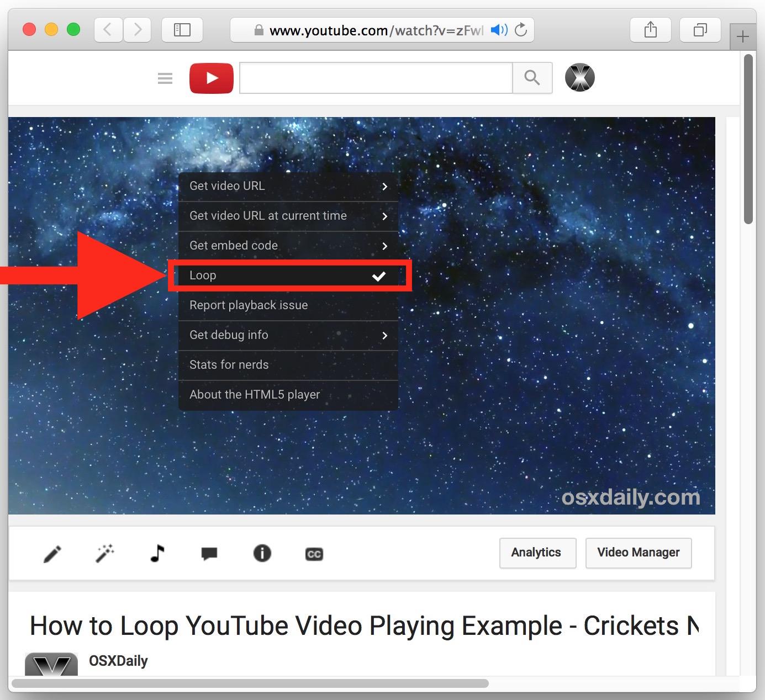Open the hamburger guide menu
This screenshot has height=700, width=765.
click(165, 78)
